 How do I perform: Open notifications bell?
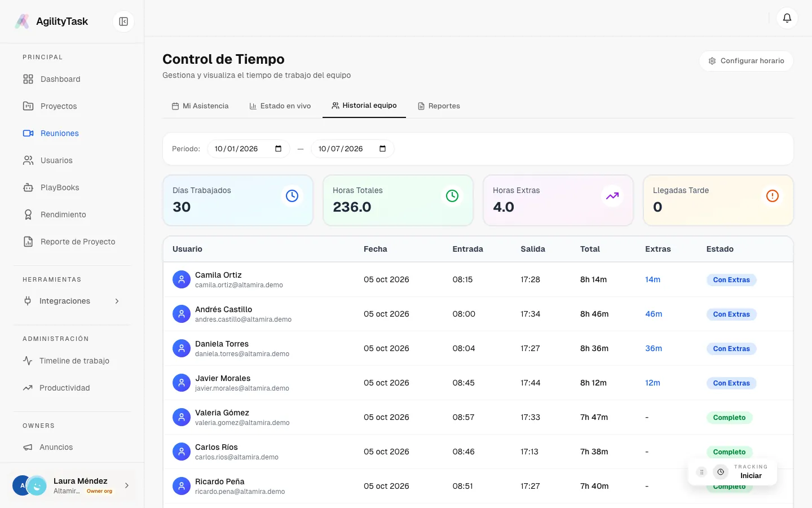click(787, 18)
